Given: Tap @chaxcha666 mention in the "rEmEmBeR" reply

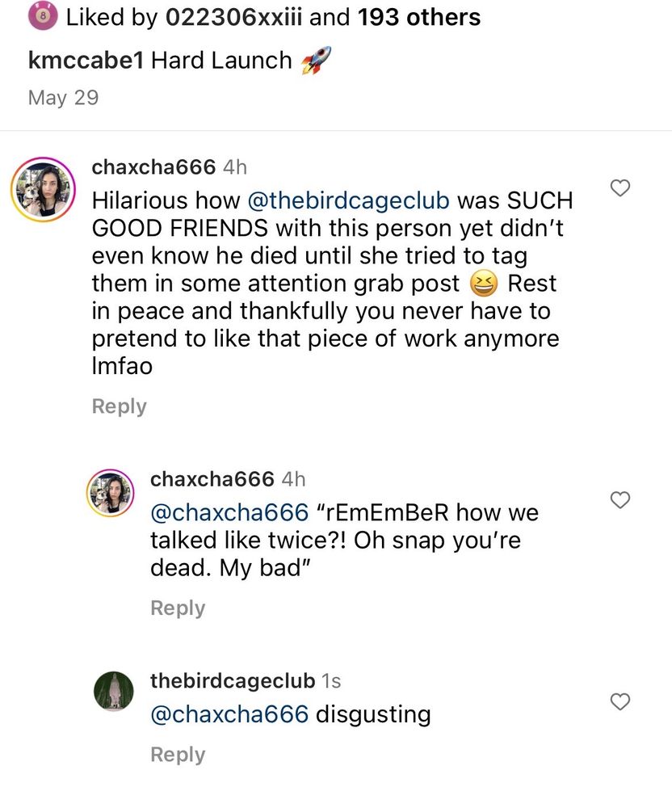Looking at the screenshot, I should coord(229,512).
